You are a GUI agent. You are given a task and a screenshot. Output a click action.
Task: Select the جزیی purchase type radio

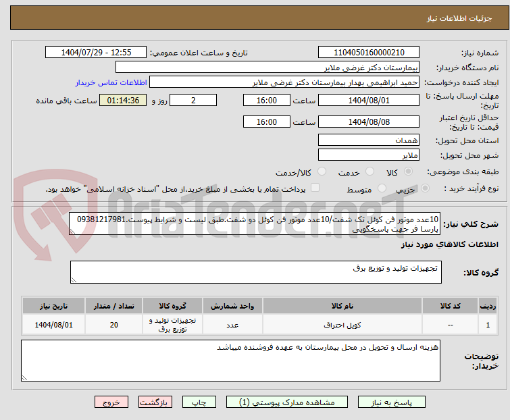425,188
